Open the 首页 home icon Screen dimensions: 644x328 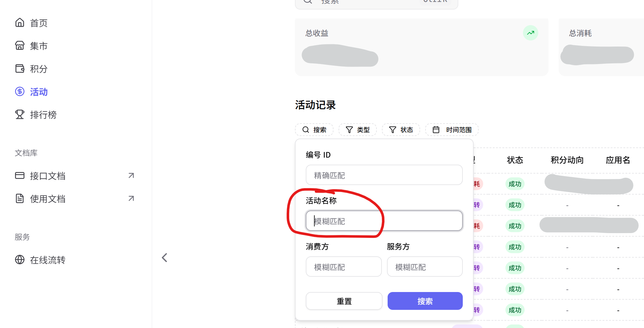pos(20,23)
